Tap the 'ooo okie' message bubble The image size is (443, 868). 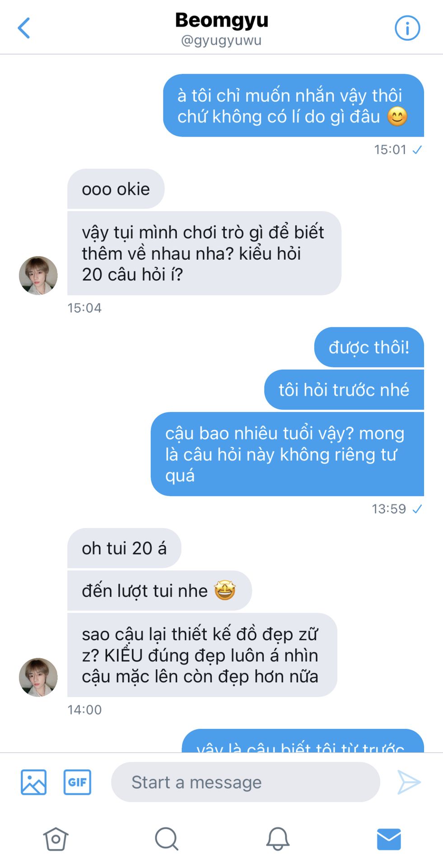click(x=116, y=189)
